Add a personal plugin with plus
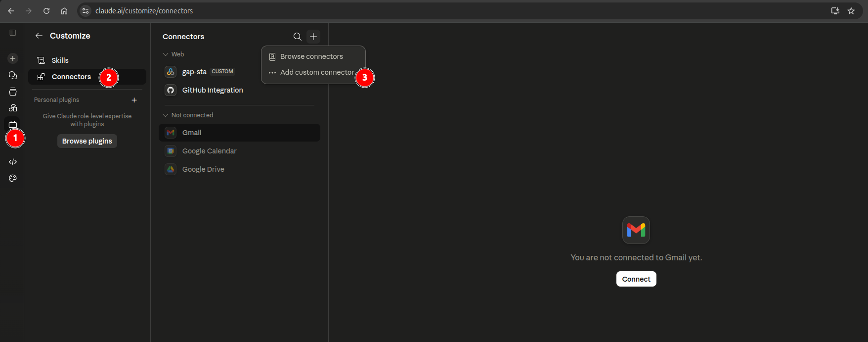The width and height of the screenshot is (868, 342). coord(134,100)
